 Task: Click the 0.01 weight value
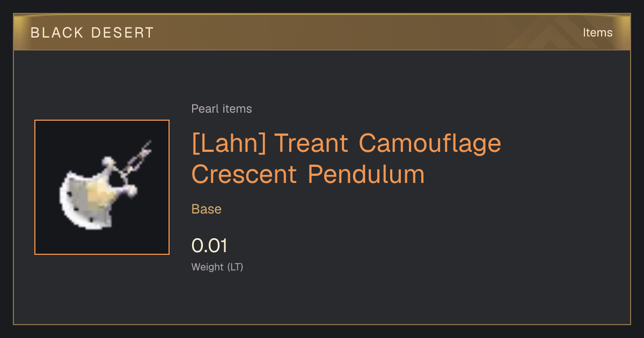coord(209,246)
